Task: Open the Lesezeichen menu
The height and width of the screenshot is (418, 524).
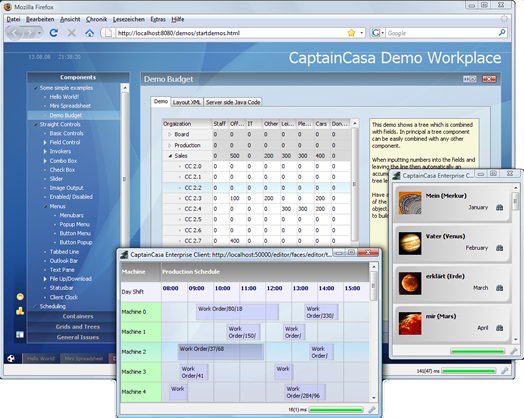Action: point(129,19)
